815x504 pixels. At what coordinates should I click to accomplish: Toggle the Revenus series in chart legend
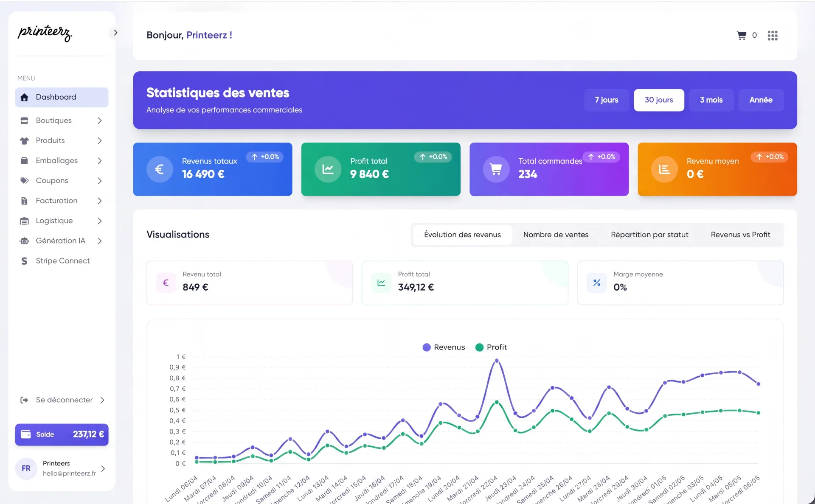click(444, 347)
